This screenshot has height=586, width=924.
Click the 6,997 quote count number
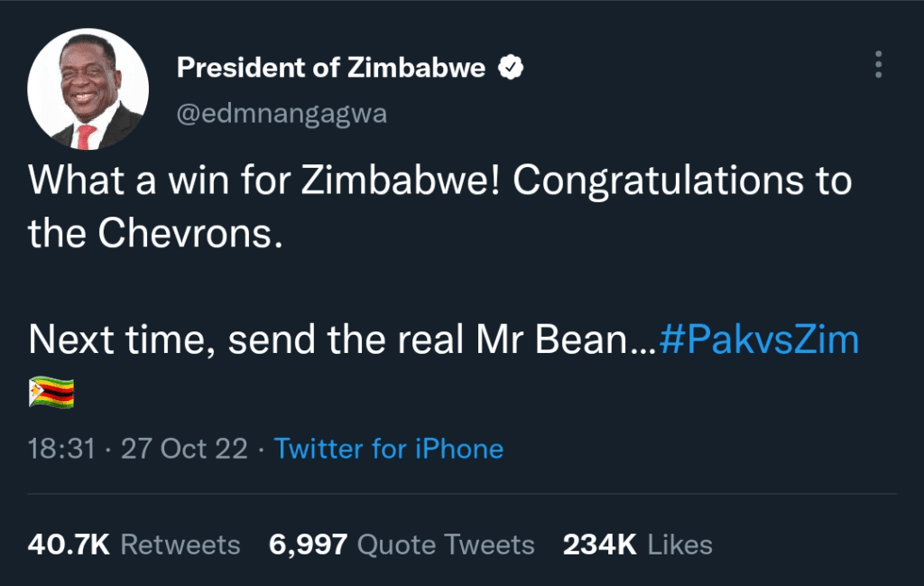pos(308,544)
